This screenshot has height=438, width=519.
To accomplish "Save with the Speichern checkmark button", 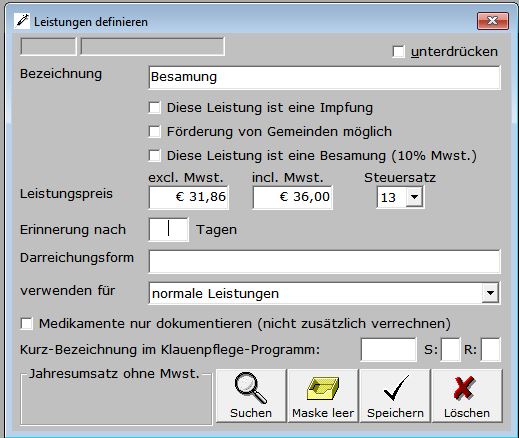I will [395, 396].
